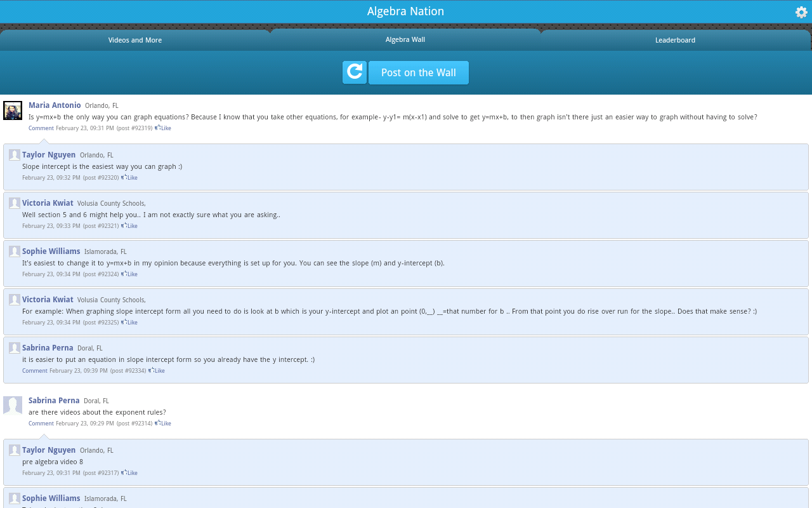Click Sabrina Perna's avatar on the y intercept reply
Screen dimensions: 812x508
pyautogui.click(x=15, y=348)
